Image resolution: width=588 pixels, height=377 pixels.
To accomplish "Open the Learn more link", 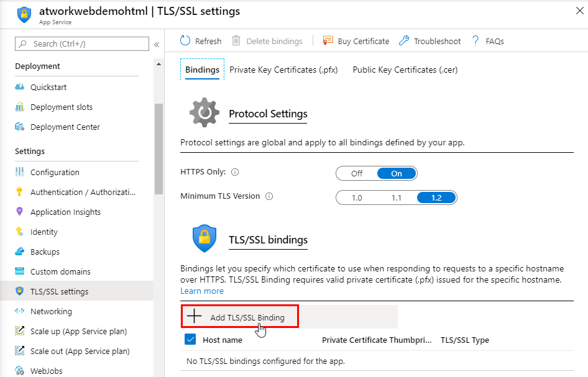I will point(202,291).
